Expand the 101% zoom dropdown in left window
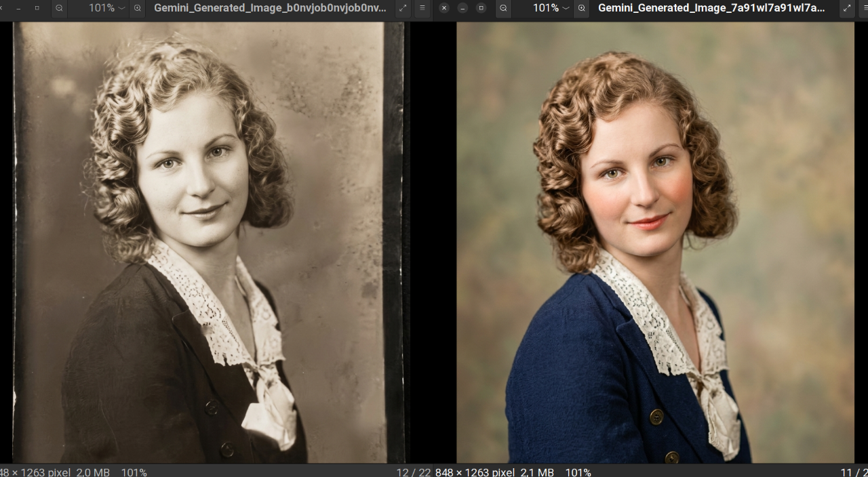The width and height of the screenshot is (868, 477). [121, 8]
